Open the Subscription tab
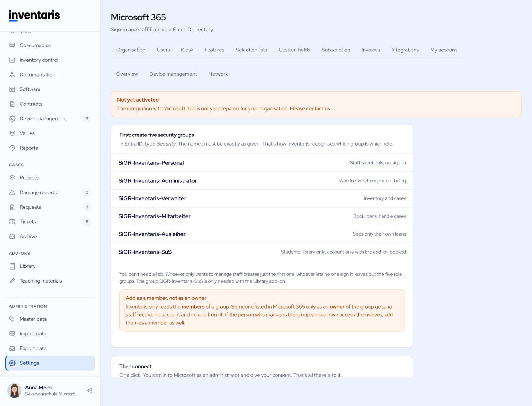This screenshot has width=532, height=406. (x=336, y=50)
